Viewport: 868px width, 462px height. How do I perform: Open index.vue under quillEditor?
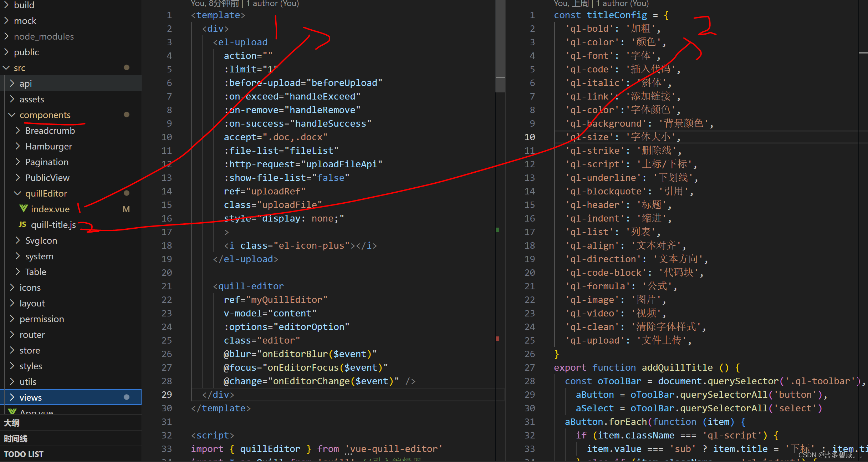pyautogui.click(x=50, y=209)
